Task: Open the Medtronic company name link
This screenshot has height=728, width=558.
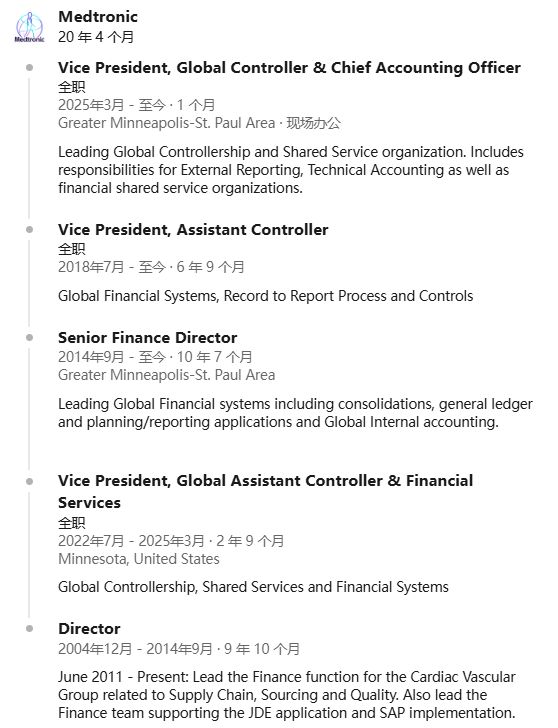Action: click(98, 17)
